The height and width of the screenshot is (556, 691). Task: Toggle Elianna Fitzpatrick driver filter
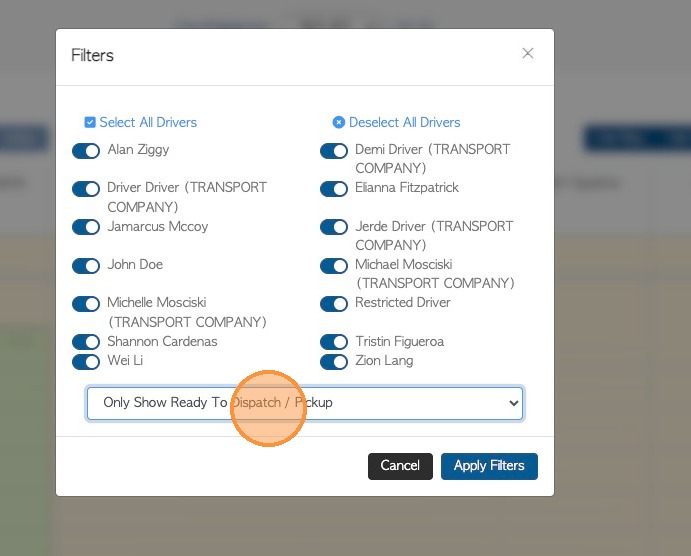pyautogui.click(x=334, y=189)
